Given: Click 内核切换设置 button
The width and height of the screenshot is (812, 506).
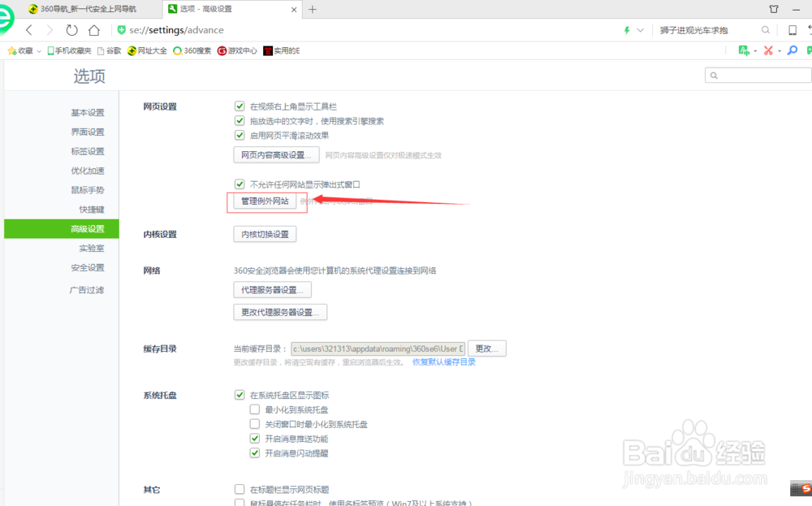Looking at the screenshot, I should point(265,234).
